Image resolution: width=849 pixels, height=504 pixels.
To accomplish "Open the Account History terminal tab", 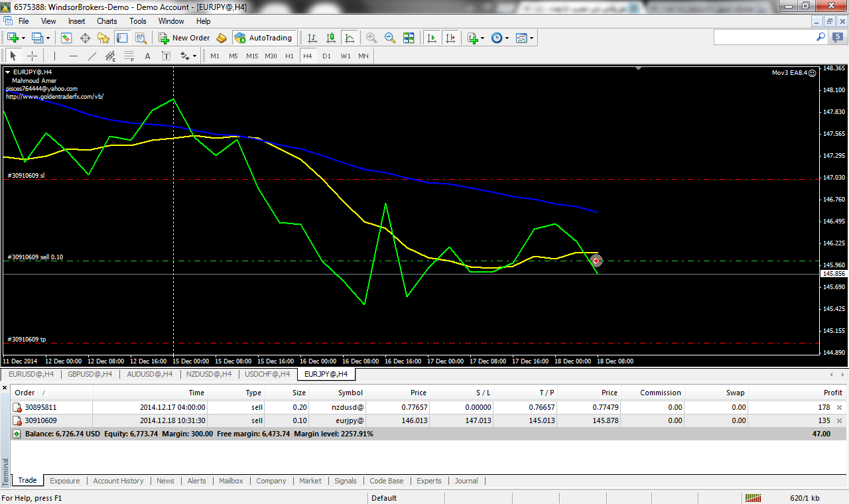I will (x=118, y=481).
